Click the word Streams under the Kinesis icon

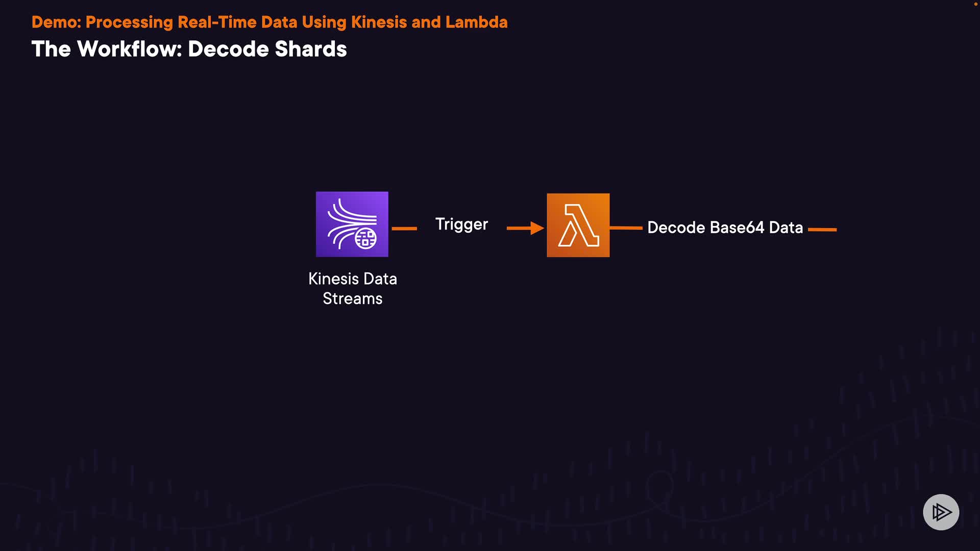(352, 298)
